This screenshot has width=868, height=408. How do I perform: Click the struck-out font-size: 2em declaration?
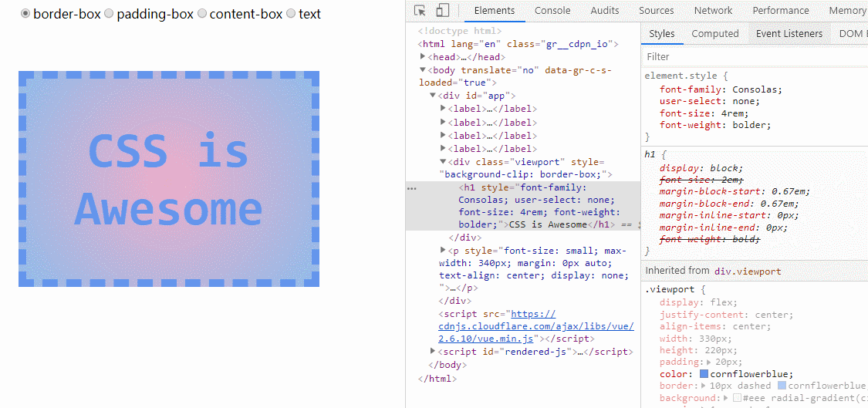pyautogui.click(x=701, y=180)
